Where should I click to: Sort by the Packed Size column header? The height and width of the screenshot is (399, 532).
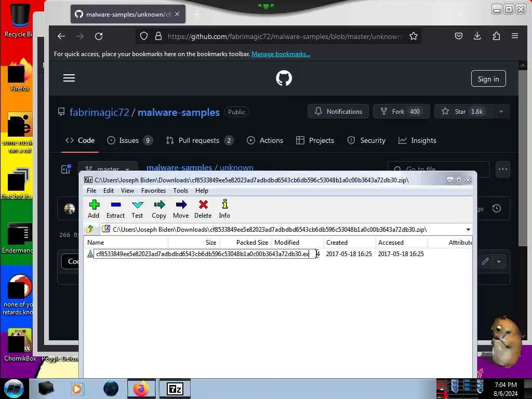coord(246,242)
